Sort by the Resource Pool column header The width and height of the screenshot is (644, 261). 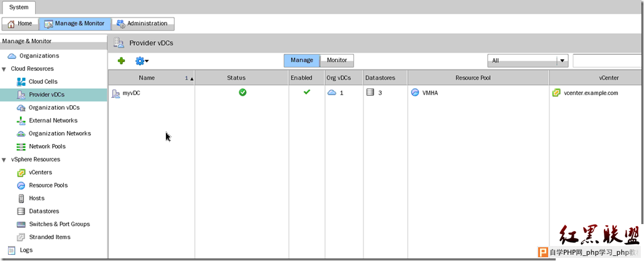(478, 78)
